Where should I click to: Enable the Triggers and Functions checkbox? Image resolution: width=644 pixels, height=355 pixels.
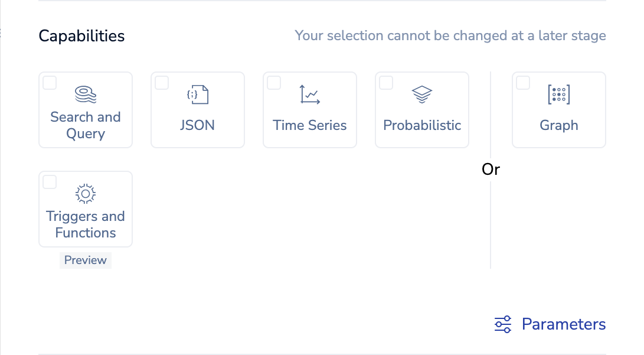(x=50, y=183)
